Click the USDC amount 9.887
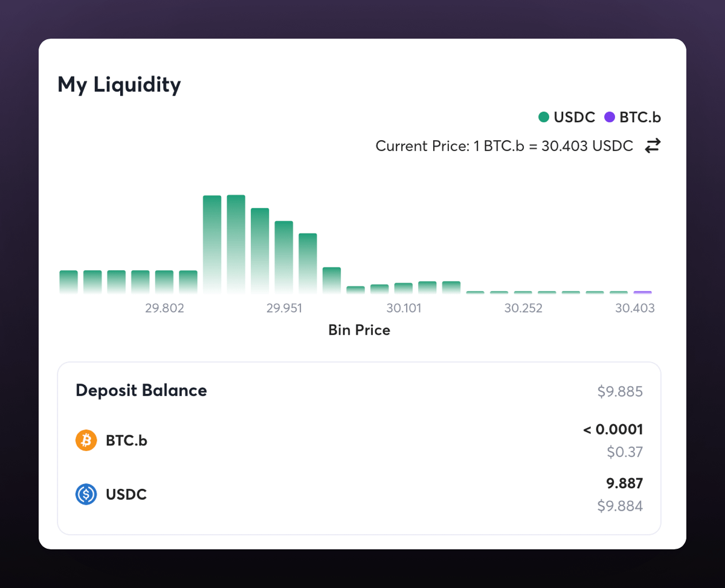The image size is (725, 588). [625, 483]
